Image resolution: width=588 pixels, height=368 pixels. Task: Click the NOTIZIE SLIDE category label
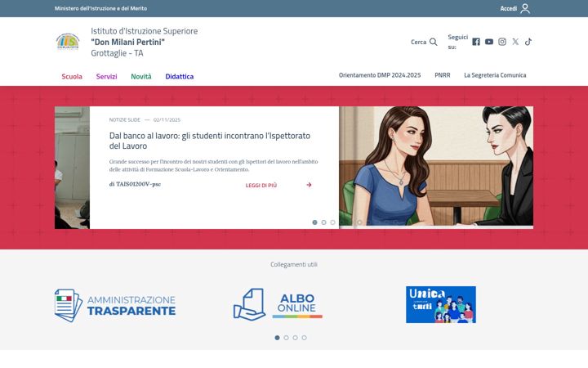click(x=124, y=119)
